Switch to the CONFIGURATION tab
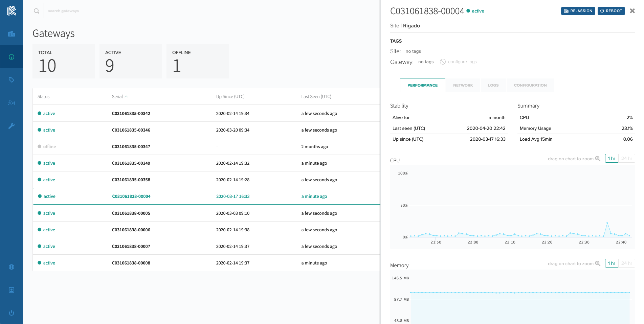This screenshot has width=644, height=324. coord(530,85)
